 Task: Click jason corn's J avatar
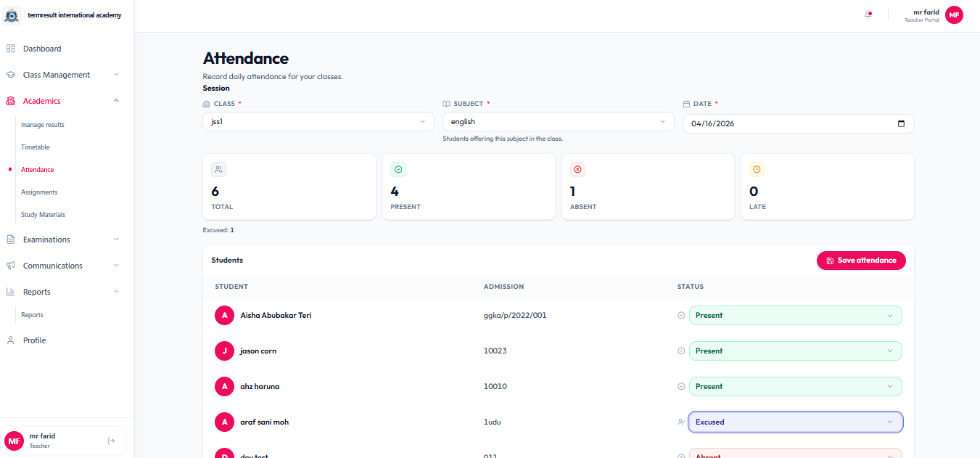pyautogui.click(x=225, y=351)
